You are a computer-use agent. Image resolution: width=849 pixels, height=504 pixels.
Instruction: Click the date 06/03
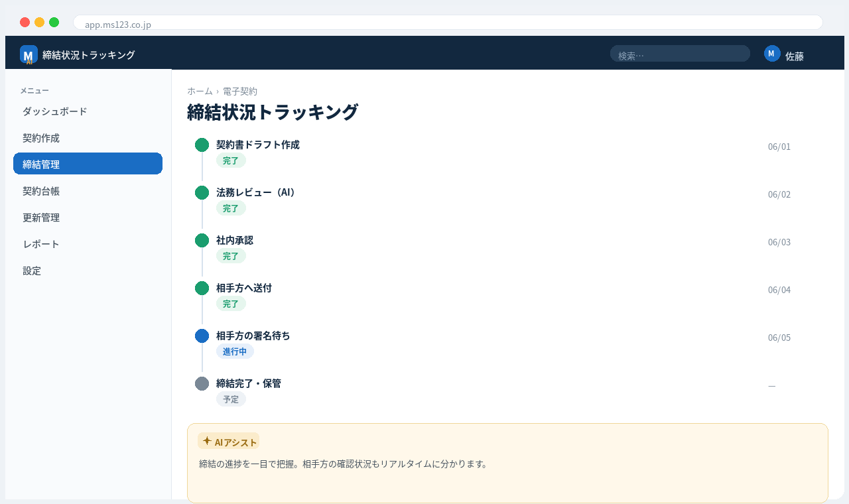779,242
